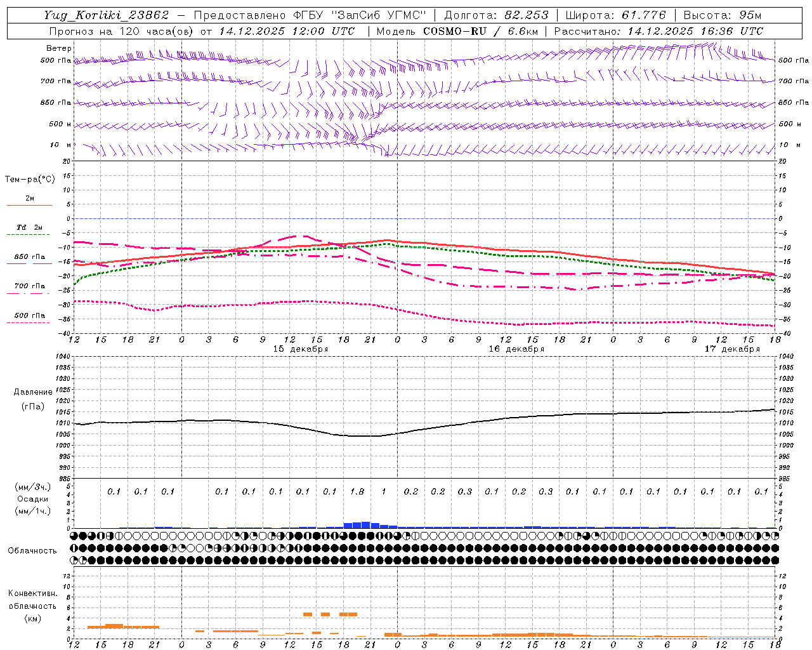Viewport: 812px width, 650px height.
Task: Select the 1.8 precipitation amount value
Action: [x=357, y=492]
